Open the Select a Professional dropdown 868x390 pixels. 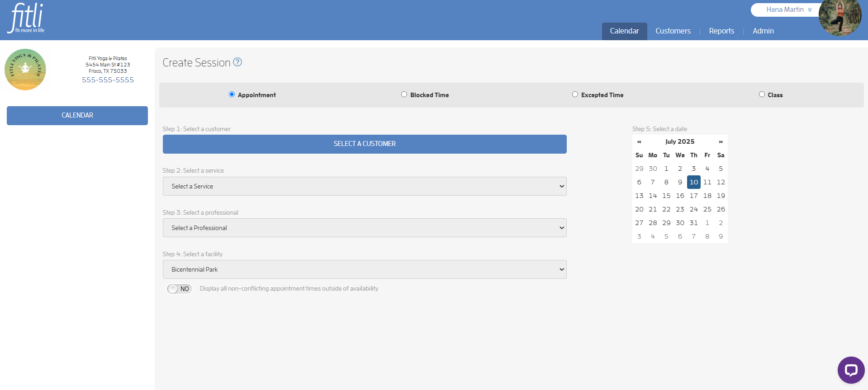pos(365,228)
